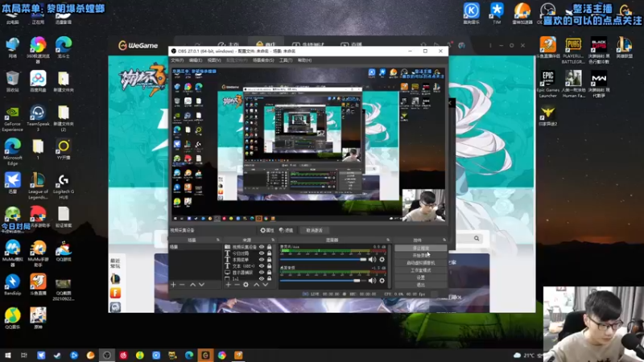Move source down with arrow
This screenshot has height=362, width=644.
coord(266,285)
